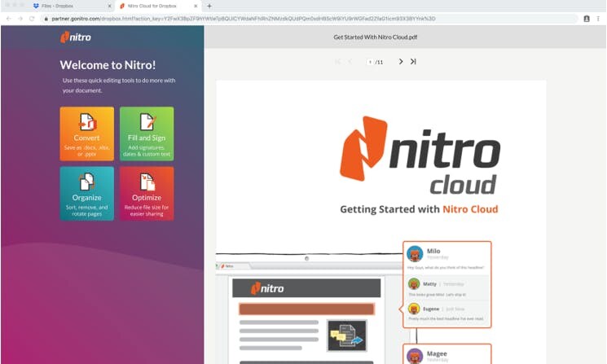Click the browser address bar URL
Image resolution: width=607 pixels, height=364 pixels.
(x=244, y=18)
